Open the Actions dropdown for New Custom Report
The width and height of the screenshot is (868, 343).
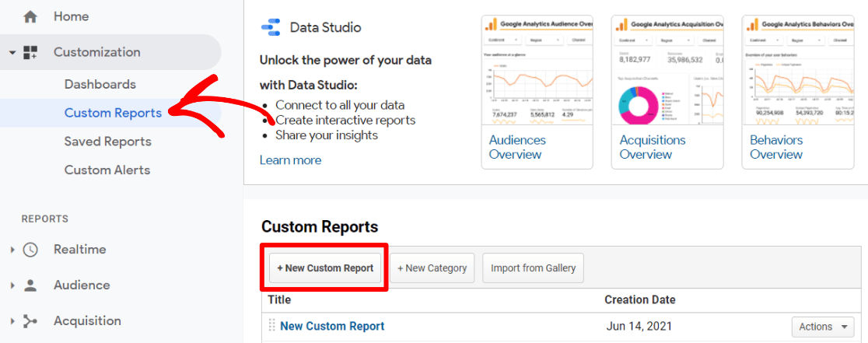coord(823,327)
